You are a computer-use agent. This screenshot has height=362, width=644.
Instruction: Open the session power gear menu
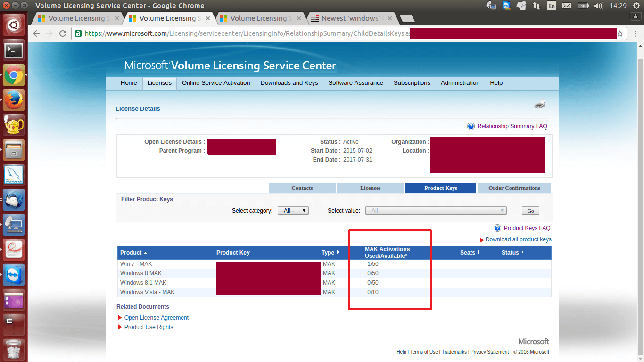click(635, 6)
